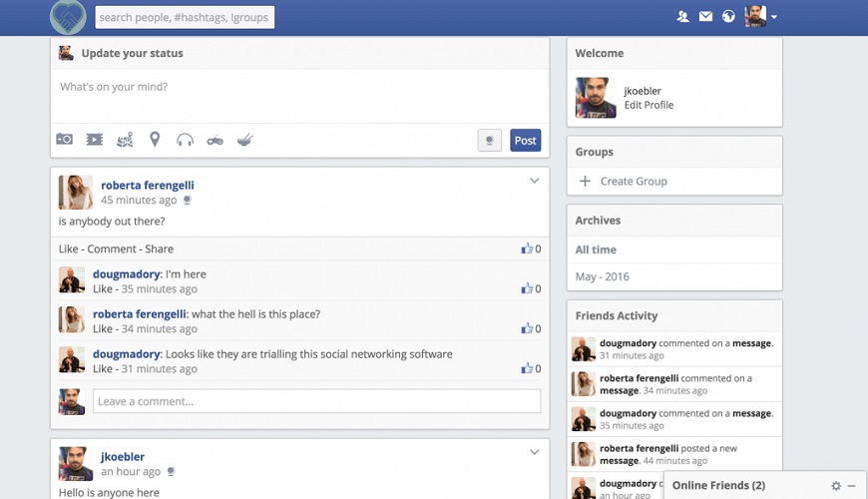View notifications globe icon

click(x=729, y=17)
